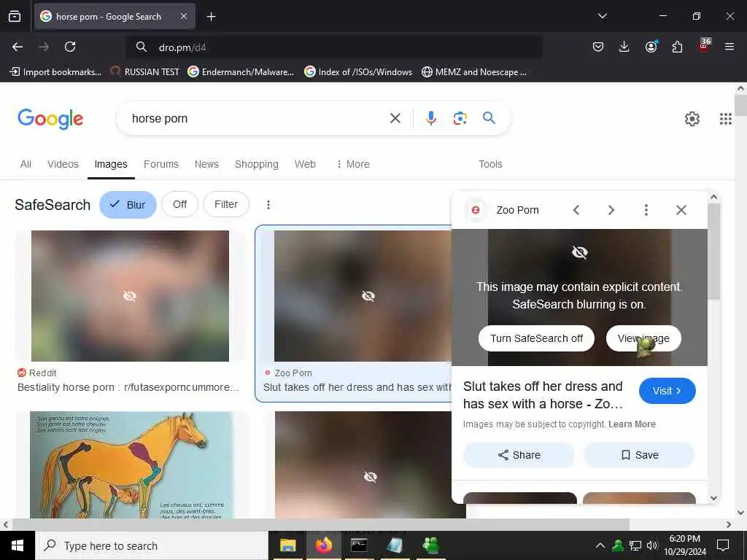
Task: Reload the current page
Action: click(x=70, y=47)
